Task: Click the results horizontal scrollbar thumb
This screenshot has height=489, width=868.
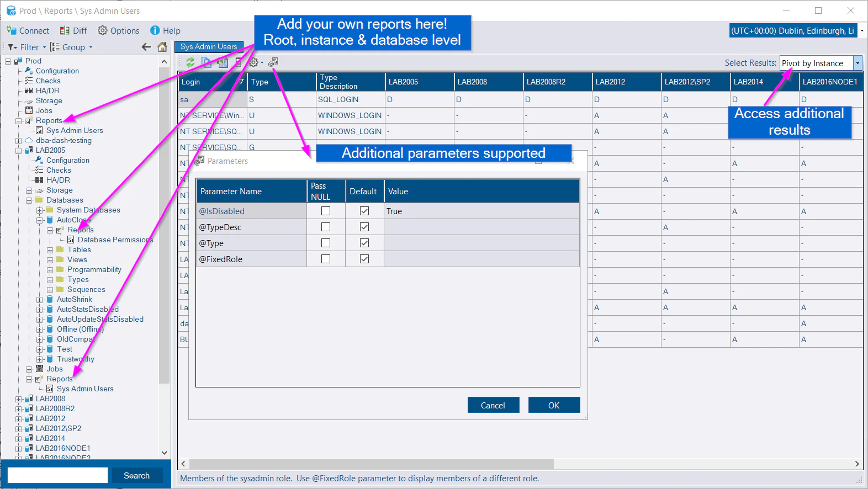Action: coord(371,464)
